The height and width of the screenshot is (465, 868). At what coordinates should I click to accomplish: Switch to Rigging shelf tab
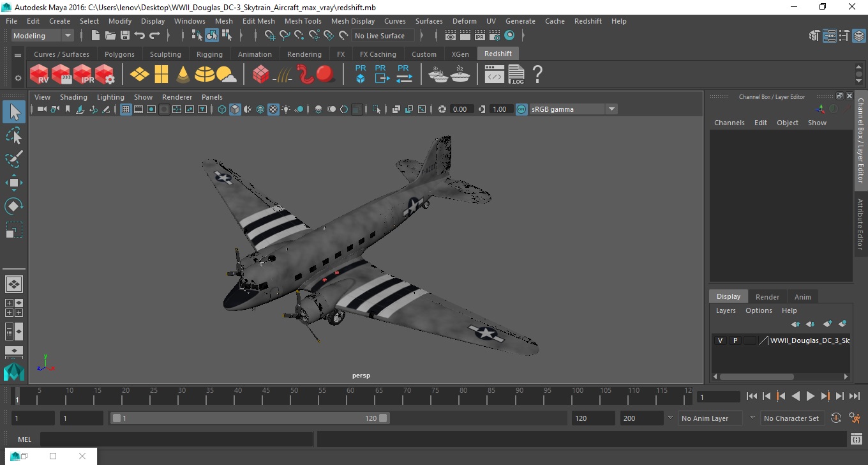[x=209, y=54]
